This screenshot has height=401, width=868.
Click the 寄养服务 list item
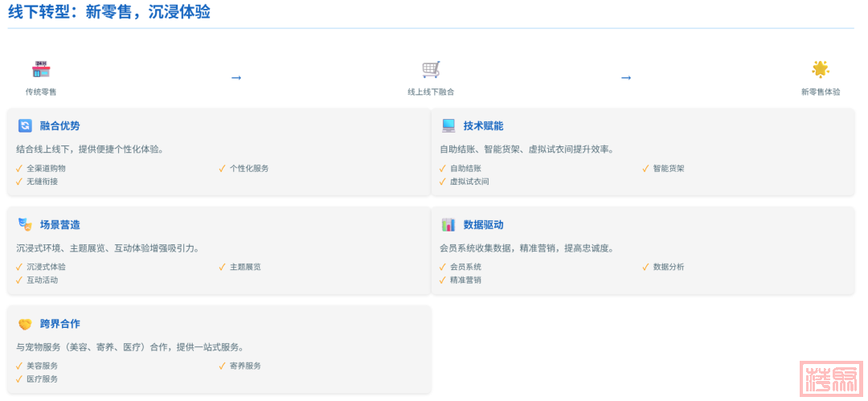245,366
